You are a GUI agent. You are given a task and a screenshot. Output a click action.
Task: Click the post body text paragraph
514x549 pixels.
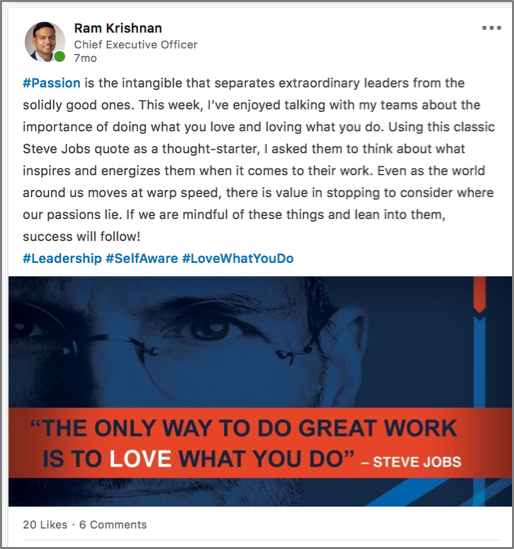click(259, 160)
